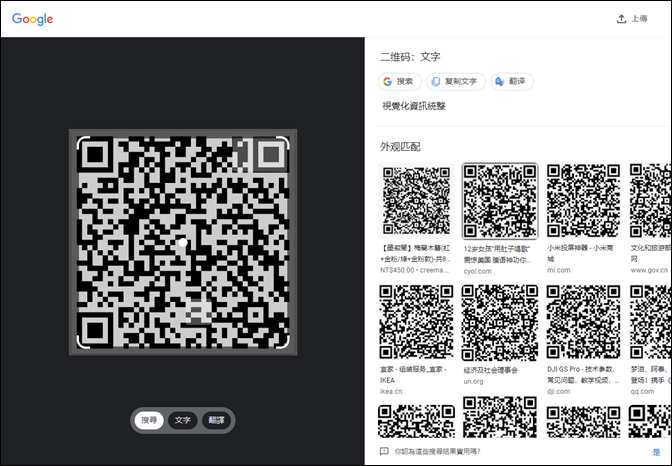
Task: Click the 经济及社会理事会 result title
Action: point(491,370)
